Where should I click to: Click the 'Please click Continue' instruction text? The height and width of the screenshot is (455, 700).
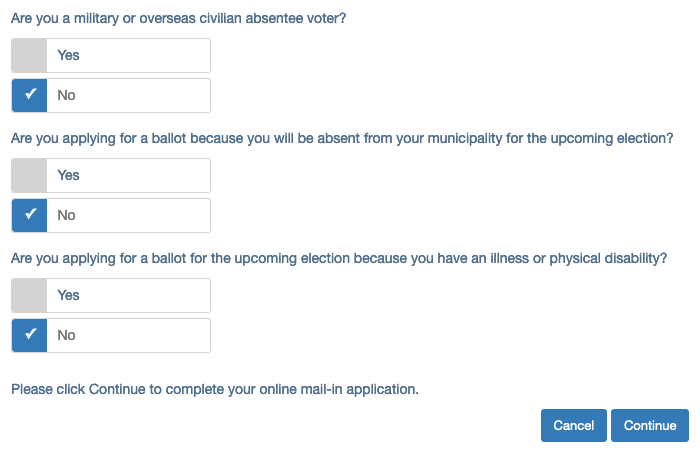click(215, 389)
